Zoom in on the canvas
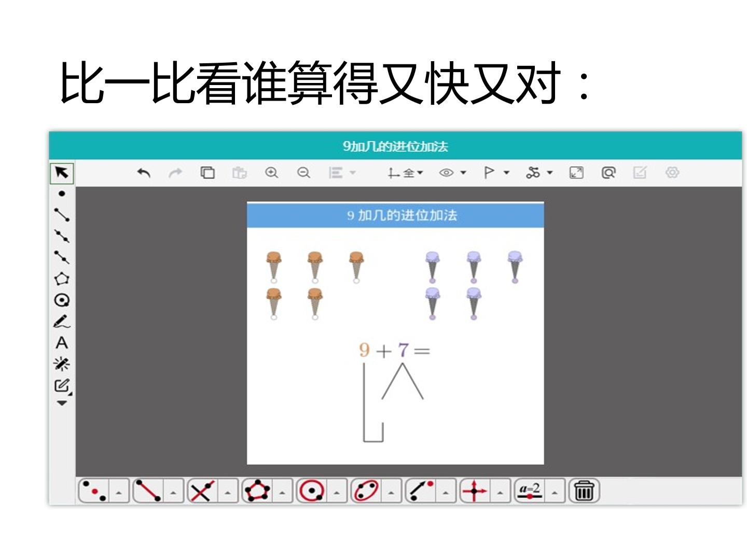The image size is (747, 560). pos(271,173)
